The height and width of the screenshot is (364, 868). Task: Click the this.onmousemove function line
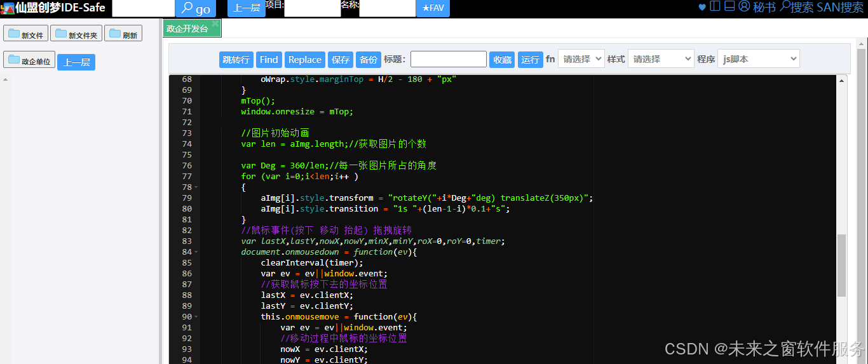[339, 316]
